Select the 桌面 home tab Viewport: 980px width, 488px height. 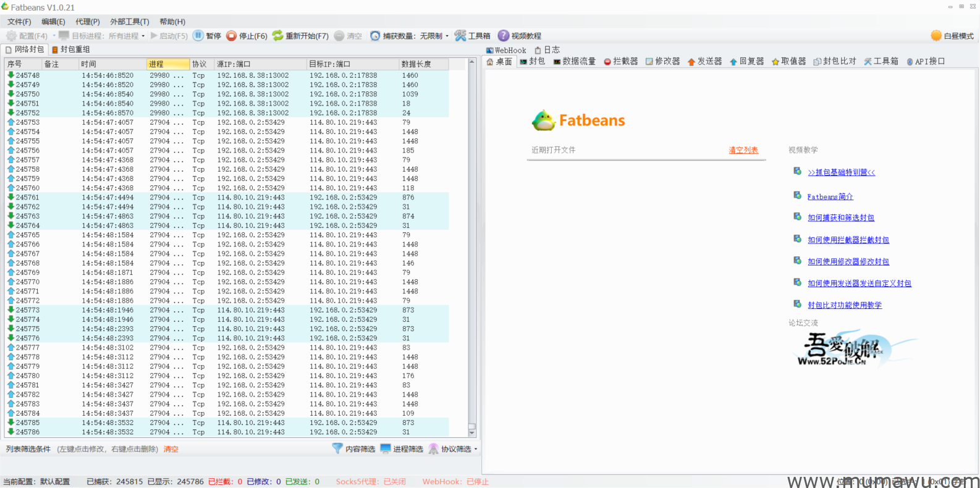tap(499, 61)
